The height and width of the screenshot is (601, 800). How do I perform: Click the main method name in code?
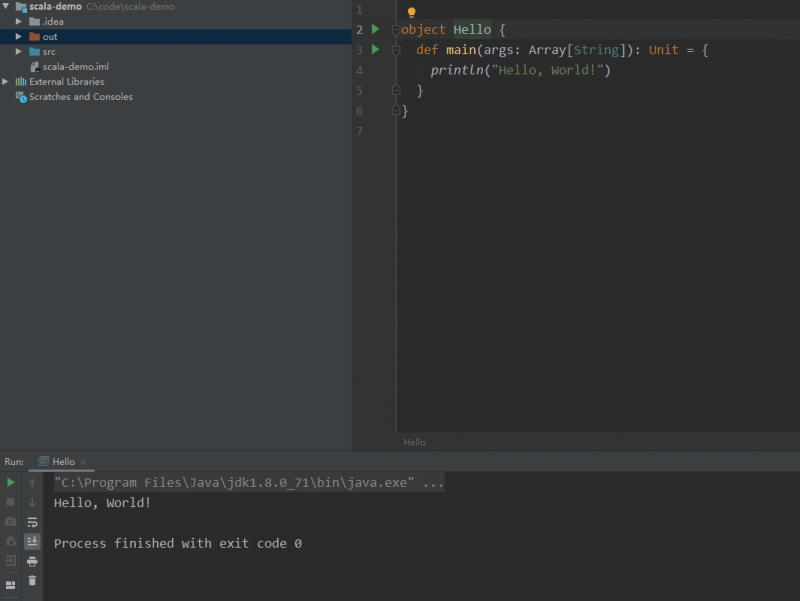tap(461, 50)
